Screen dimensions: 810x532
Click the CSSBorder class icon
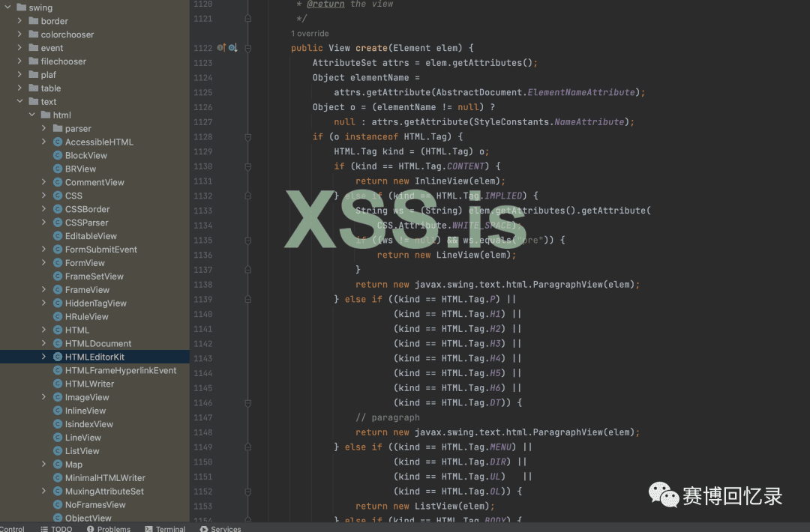[58, 209]
